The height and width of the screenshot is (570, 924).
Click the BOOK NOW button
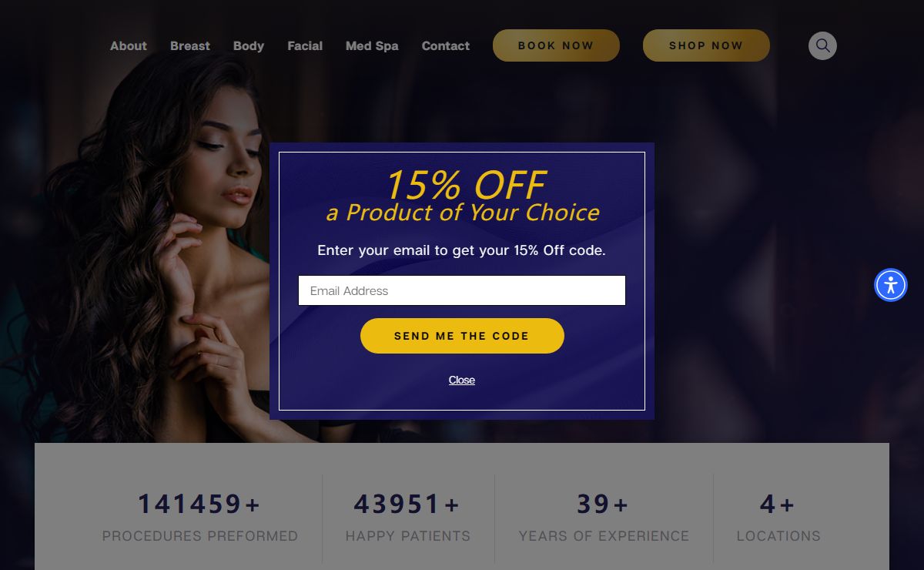click(x=556, y=45)
